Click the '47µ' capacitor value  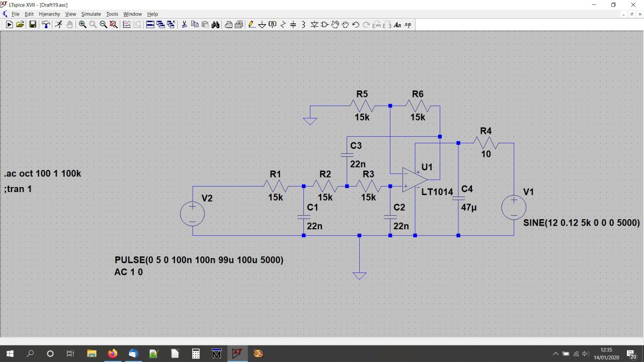(469, 207)
